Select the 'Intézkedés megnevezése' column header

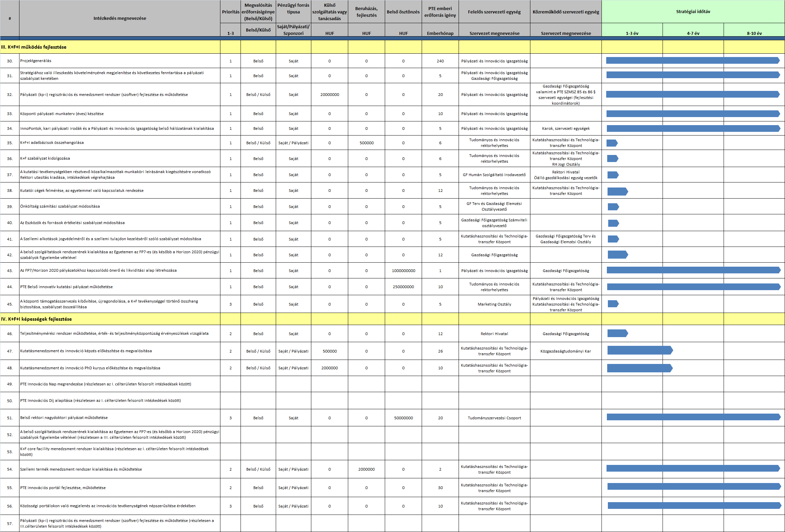click(x=119, y=18)
